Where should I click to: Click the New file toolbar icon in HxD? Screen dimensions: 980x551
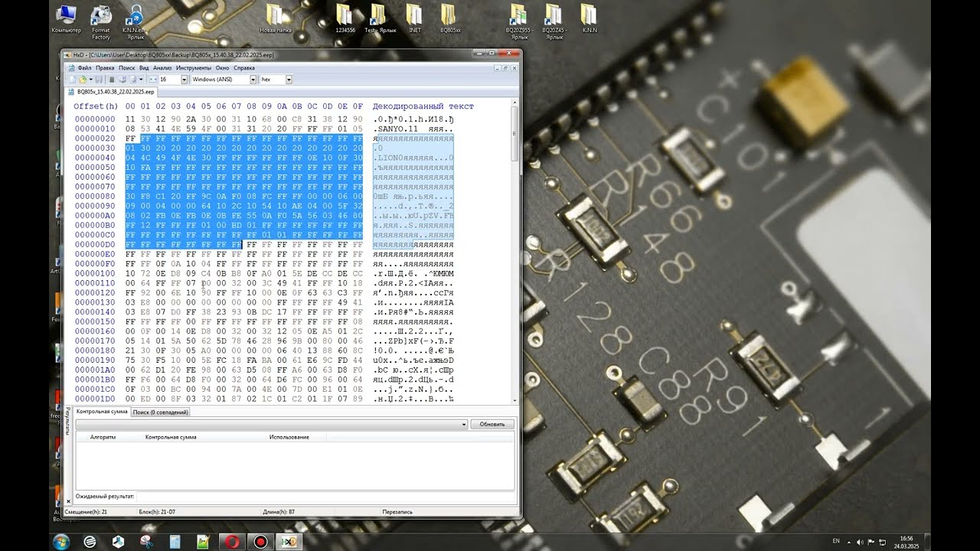coord(72,79)
